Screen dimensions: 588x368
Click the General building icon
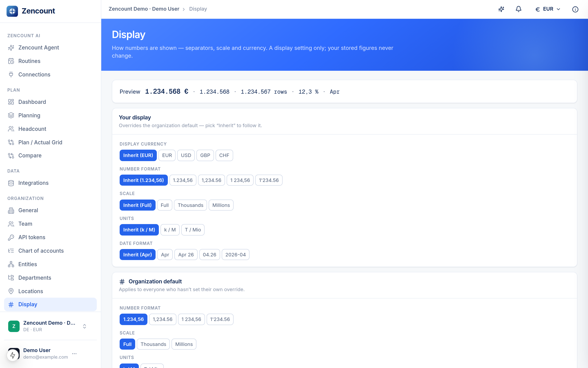(11, 210)
